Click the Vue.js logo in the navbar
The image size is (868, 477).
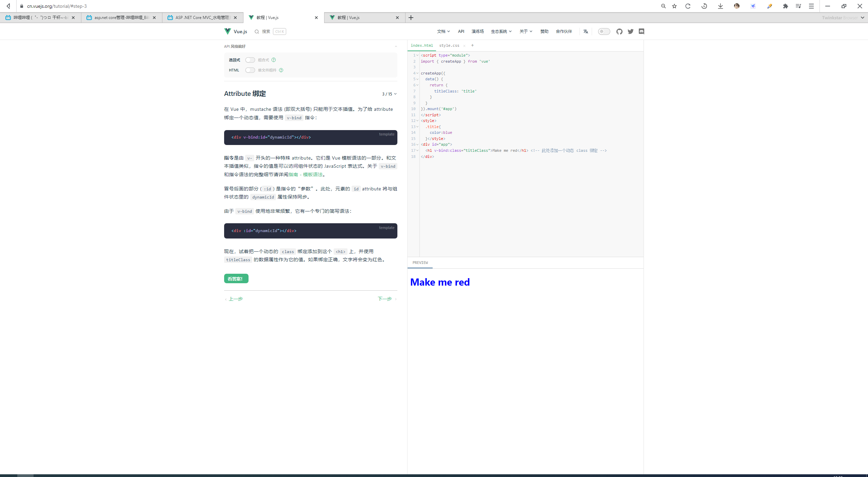pos(236,32)
